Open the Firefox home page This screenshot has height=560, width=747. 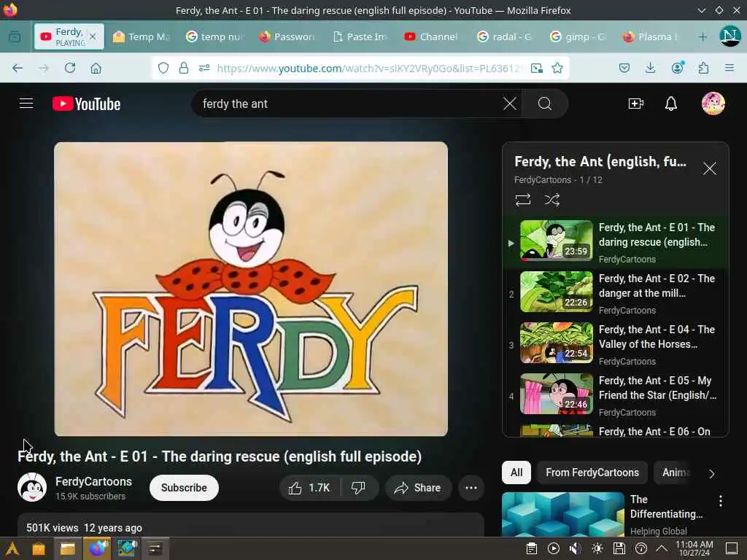coord(96,68)
